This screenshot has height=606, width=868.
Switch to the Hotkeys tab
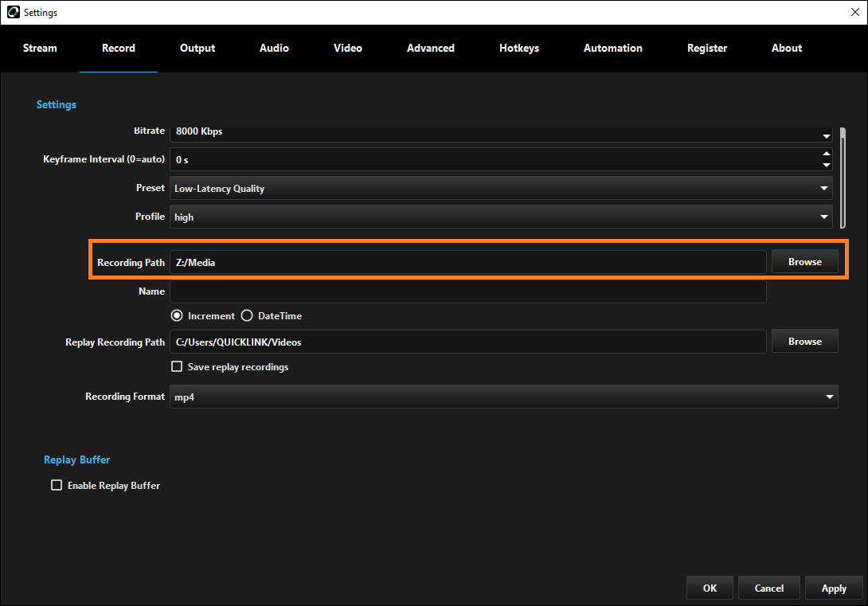[519, 48]
